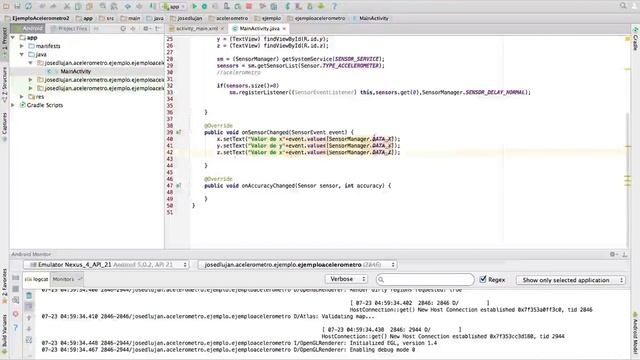Open the Emulator Nexus_4_API_21 device dropdown

tap(106, 265)
